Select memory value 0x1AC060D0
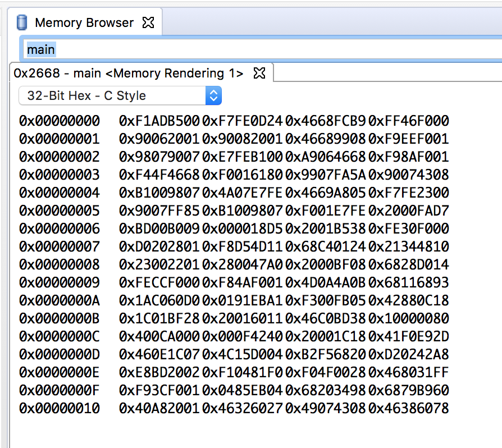The width and height of the screenshot is (502, 448). coord(159,300)
